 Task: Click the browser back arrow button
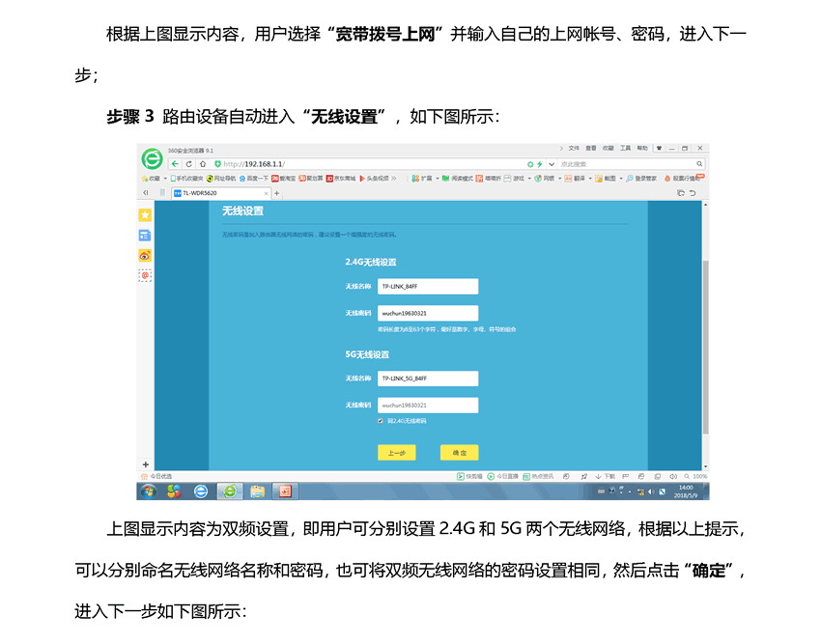pyautogui.click(x=177, y=164)
